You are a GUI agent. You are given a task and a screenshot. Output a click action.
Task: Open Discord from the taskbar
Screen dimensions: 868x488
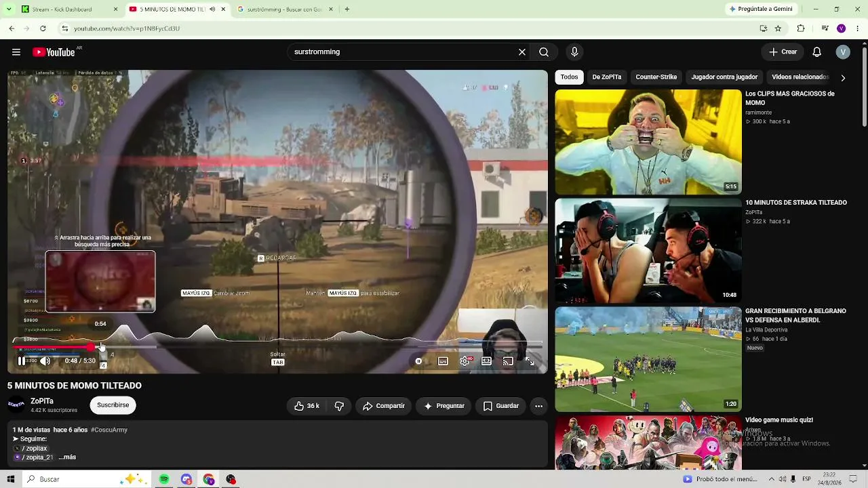tap(186, 479)
